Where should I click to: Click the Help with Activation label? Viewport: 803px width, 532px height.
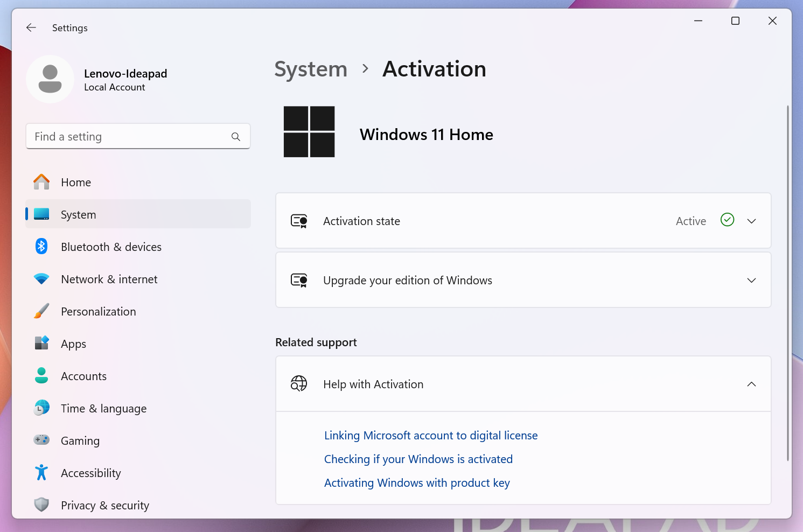coord(373,384)
